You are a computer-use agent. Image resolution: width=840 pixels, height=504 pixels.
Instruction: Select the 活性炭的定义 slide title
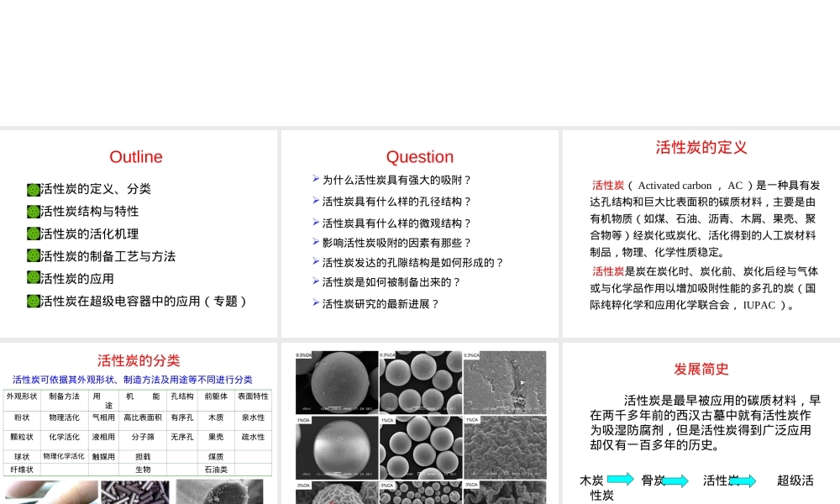click(701, 147)
